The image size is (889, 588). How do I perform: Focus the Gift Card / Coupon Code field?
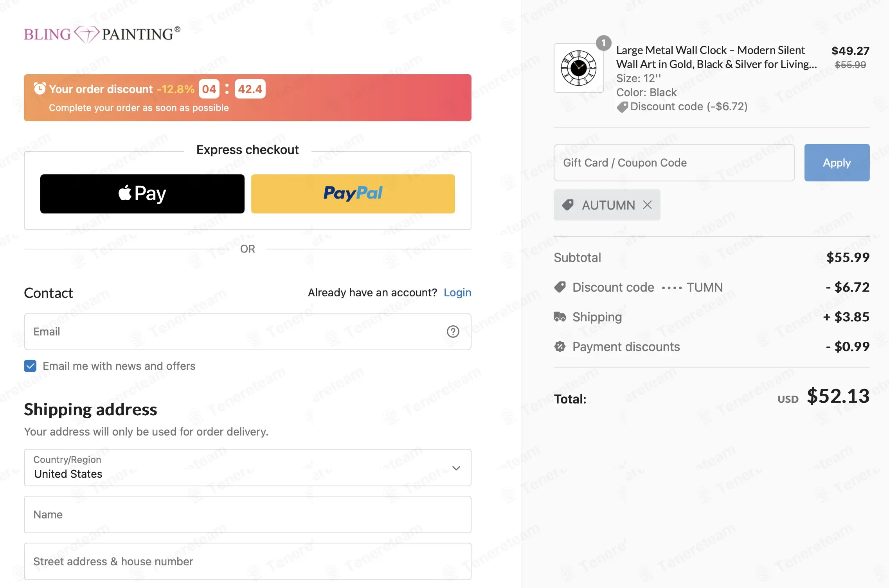pyautogui.click(x=674, y=163)
